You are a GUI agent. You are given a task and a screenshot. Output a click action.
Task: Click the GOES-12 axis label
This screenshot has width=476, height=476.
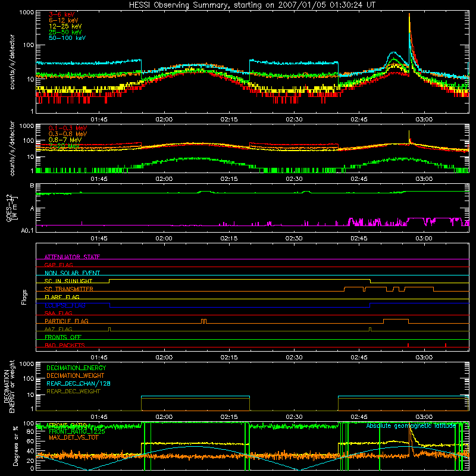(11, 208)
